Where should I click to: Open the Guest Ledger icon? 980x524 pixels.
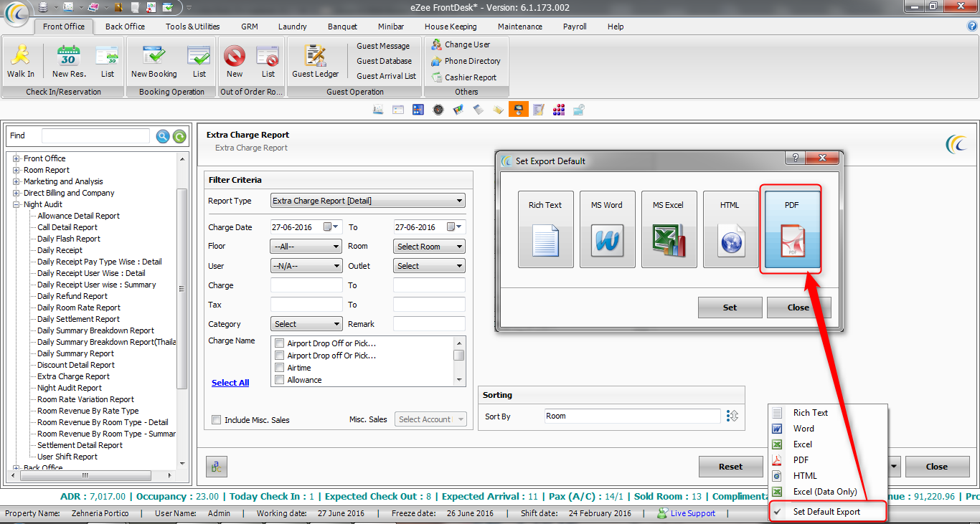[315, 57]
